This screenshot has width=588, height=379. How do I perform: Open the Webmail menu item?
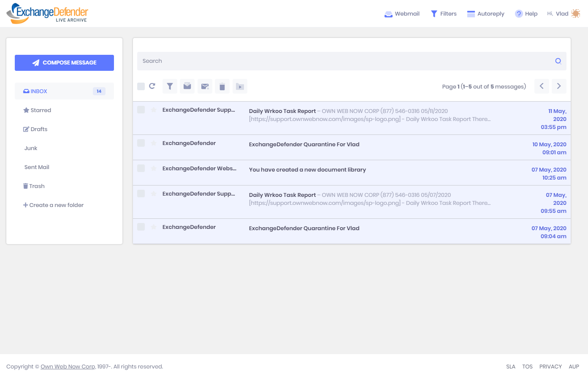coord(402,13)
